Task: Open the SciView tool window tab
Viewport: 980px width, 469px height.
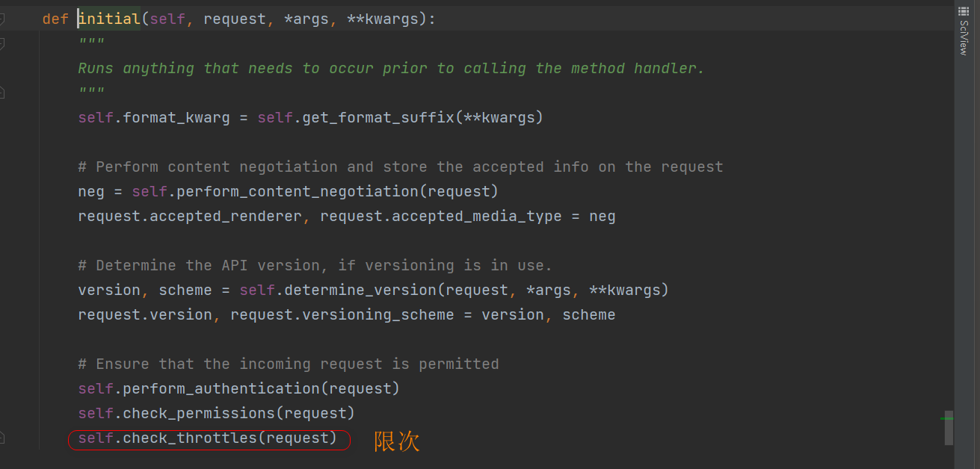Action: pyautogui.click(x=963, y=31)
